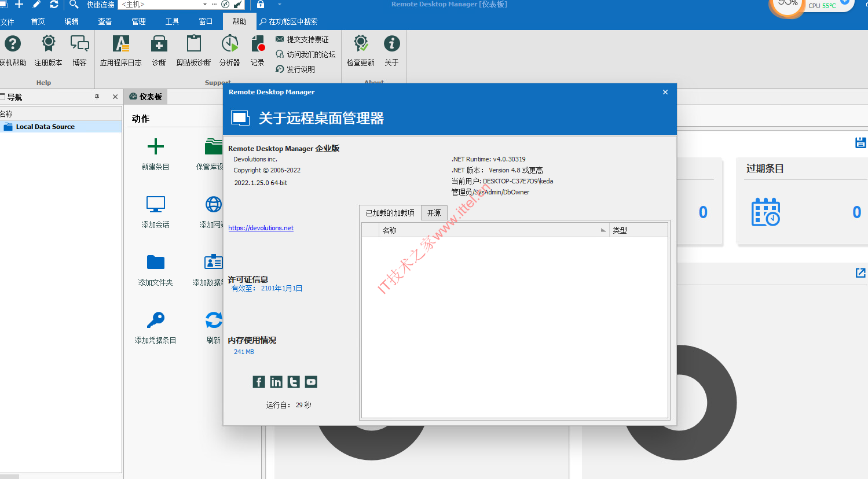Open 剪贴板诊断 clipboard diagnostics
This screenshot has height=479, width=868.
coord(194,43)
